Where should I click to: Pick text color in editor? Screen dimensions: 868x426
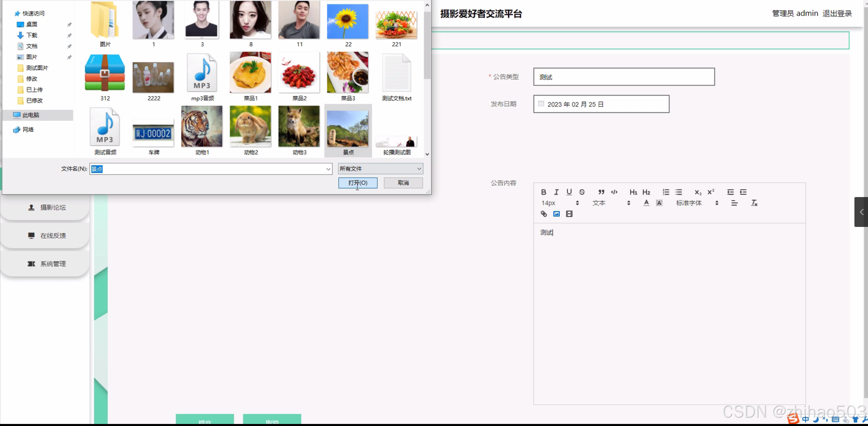coord(646,203)
